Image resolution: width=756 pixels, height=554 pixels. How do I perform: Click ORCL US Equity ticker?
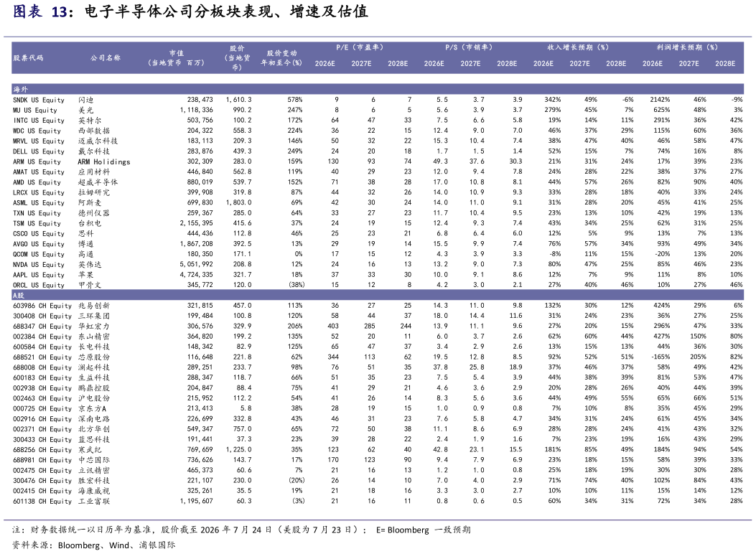click(39, 285)
